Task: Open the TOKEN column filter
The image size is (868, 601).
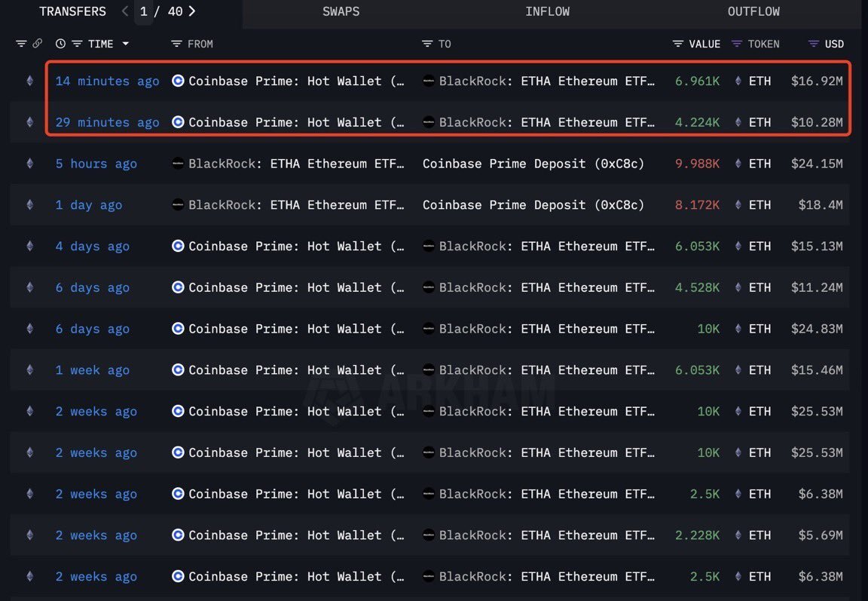Action: coord(736,44)
